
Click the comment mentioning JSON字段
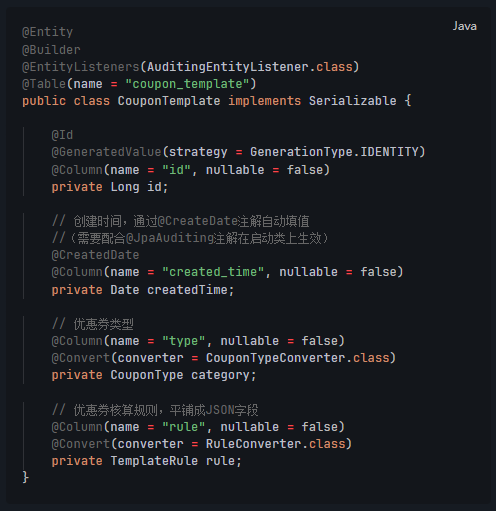click(x=155, y=410)
